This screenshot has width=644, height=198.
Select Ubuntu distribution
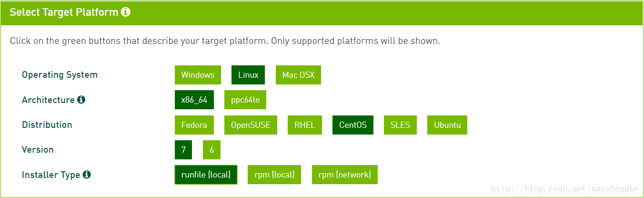pyautogui.click(x=447, y=125)
